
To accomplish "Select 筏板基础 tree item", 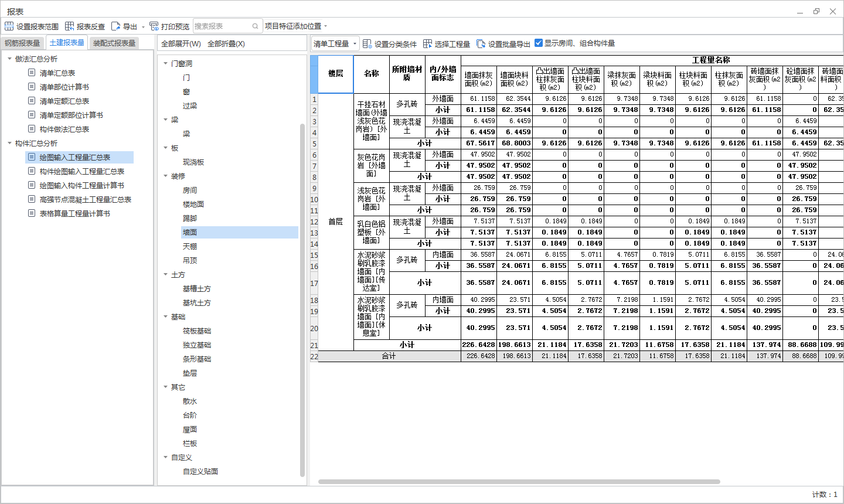I will (197, 331).
